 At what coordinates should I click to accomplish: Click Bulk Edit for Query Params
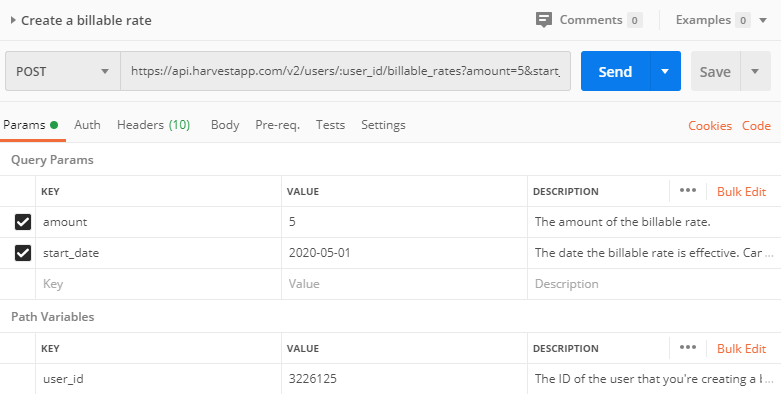click(x=742, y=192)
